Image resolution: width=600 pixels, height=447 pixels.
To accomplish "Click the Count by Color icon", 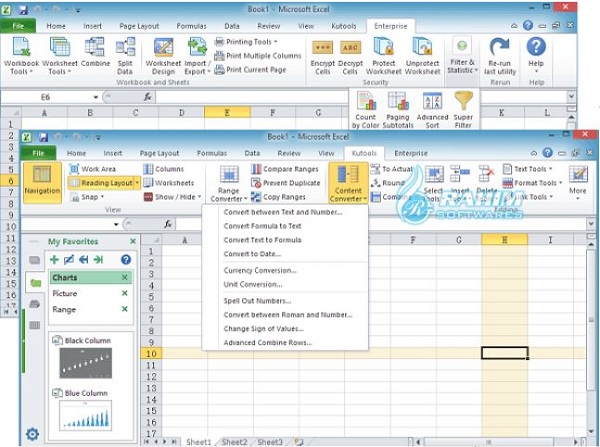I will [365, 110].
